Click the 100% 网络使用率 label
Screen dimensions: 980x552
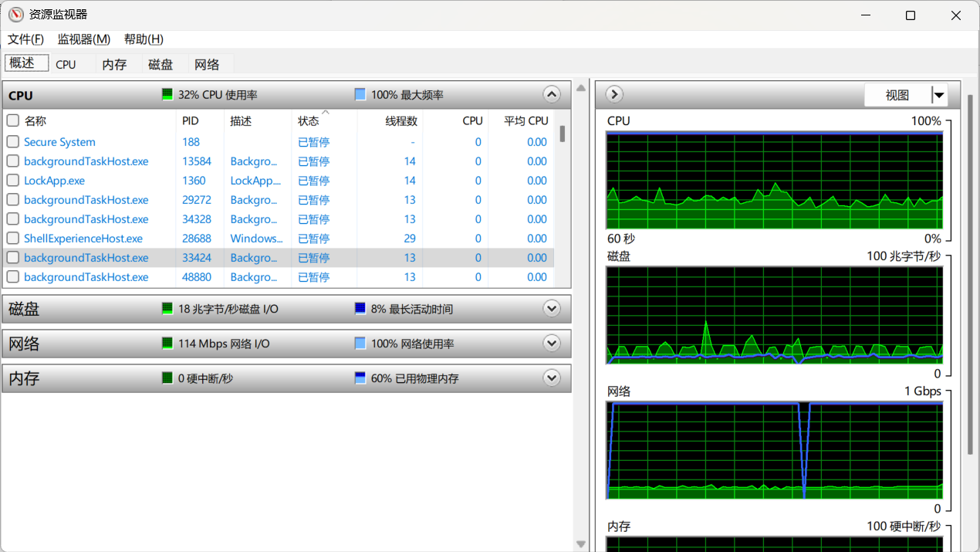pyautogui.click(x=413, y=344)
